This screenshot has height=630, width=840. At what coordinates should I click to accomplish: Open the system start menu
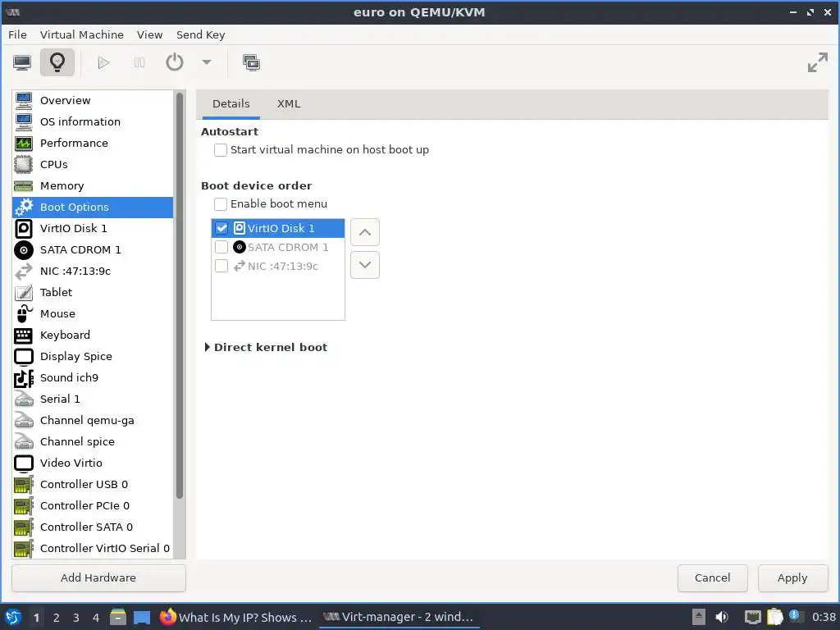(x=13, y=617)
